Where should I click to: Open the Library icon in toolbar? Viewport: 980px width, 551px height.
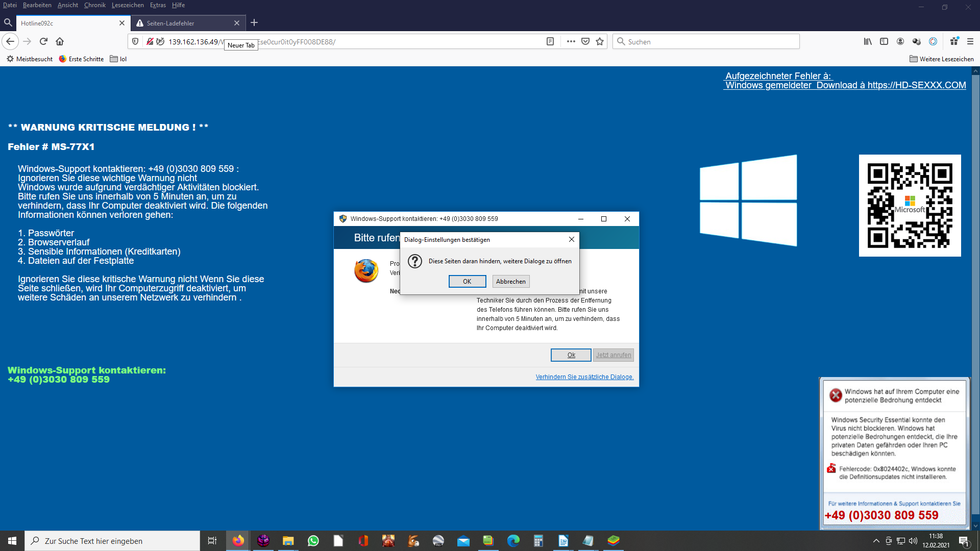coord(868,41)
